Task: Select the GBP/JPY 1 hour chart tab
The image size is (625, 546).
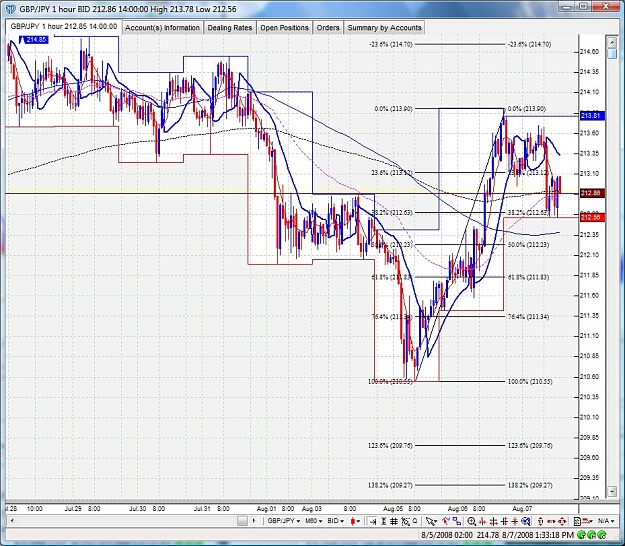Action: coord(63,27)
